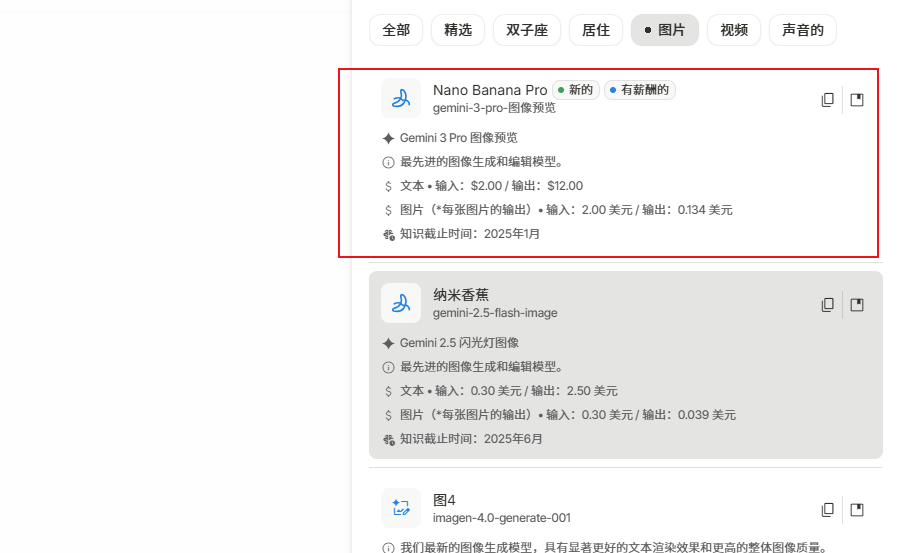Open 纳米香蕉 details panel icon
The image size is (900, 553).
(x=857, y=305)
